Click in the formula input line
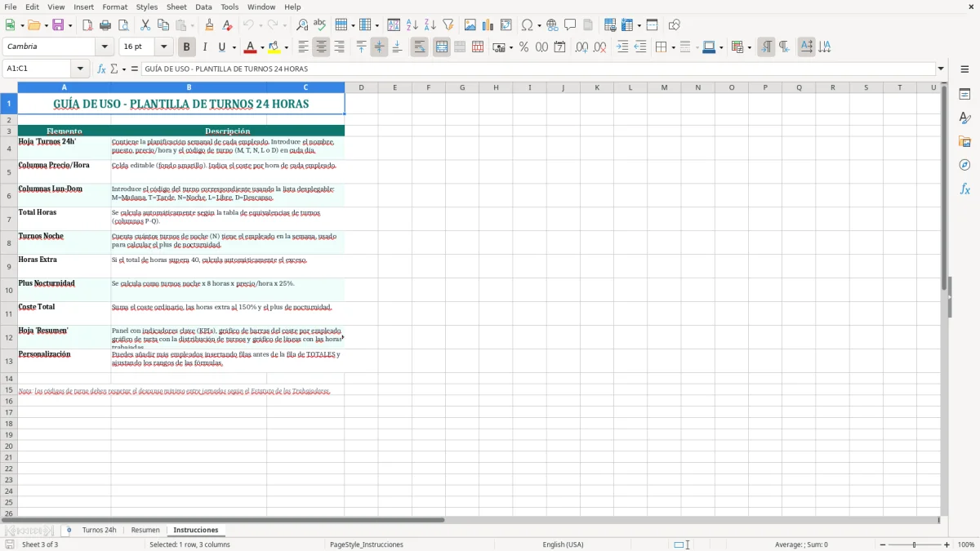980x551 pixels. [537, 69]
